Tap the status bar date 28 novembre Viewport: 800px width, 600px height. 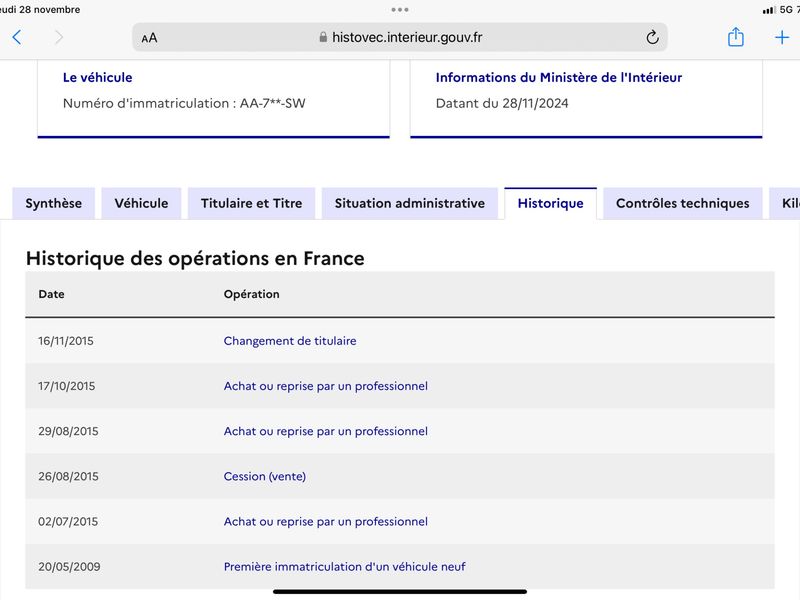click(x=40, y=10)
